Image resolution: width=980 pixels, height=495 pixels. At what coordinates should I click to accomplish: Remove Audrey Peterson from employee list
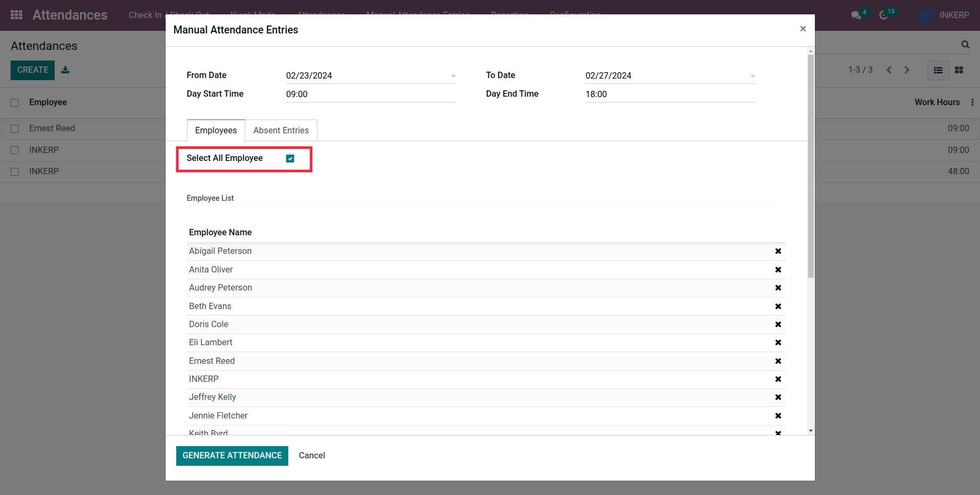(x=778, y=288)
